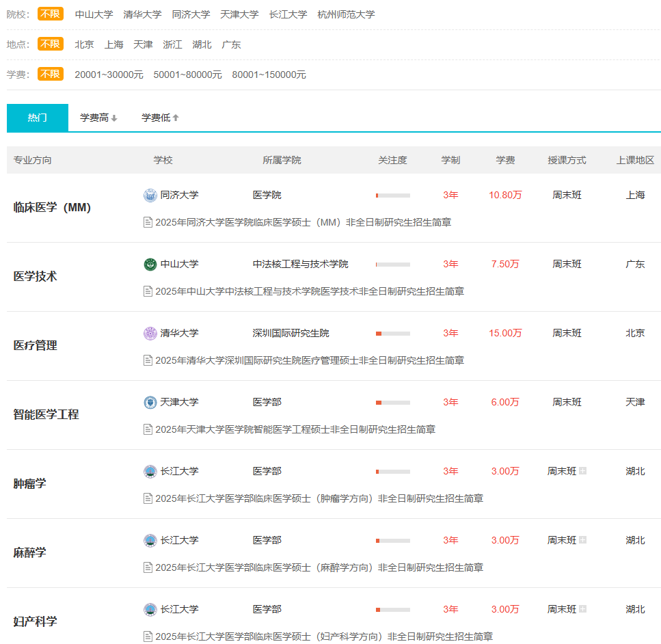Filter location by 北京
Viewport: 661px width, 644px height.
point(84,44)
